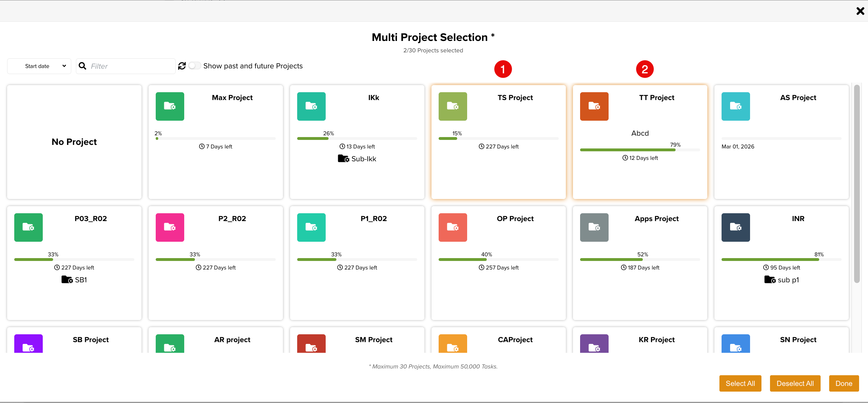Screen dimensions: 868x403
Task: Click the SB Project title
Action: [91, 340]
